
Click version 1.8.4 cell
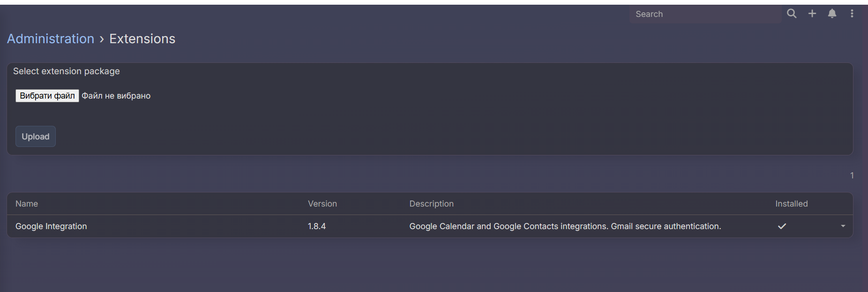click(x=317, y=226)
